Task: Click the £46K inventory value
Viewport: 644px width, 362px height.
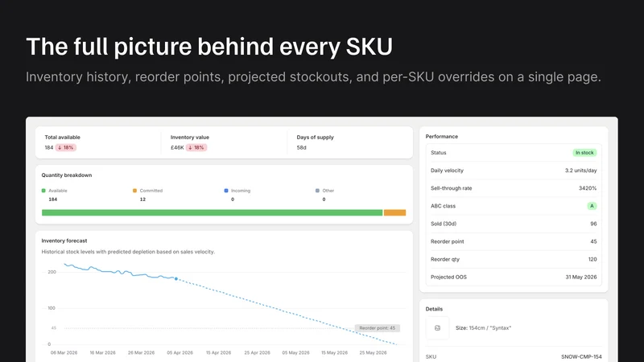Action: pyautogui.click(x=177, y=147)
